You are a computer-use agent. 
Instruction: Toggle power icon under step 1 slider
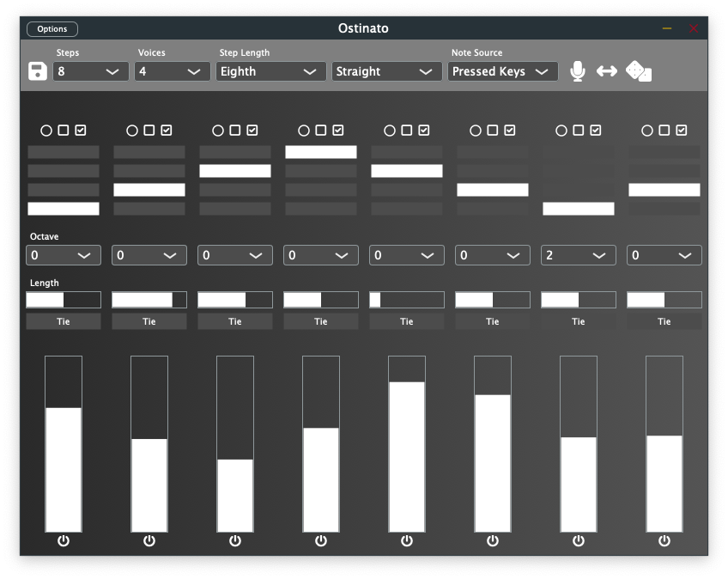pos(64,540)
